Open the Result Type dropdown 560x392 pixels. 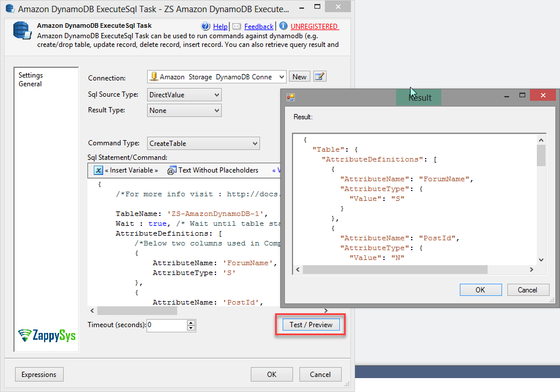click(x=217, y=111)
